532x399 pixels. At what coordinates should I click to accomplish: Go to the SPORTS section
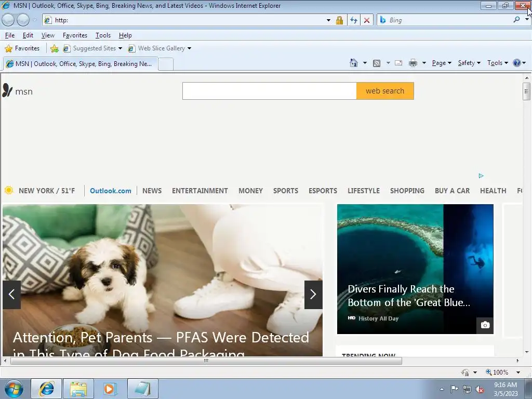(x=286, y=191)
